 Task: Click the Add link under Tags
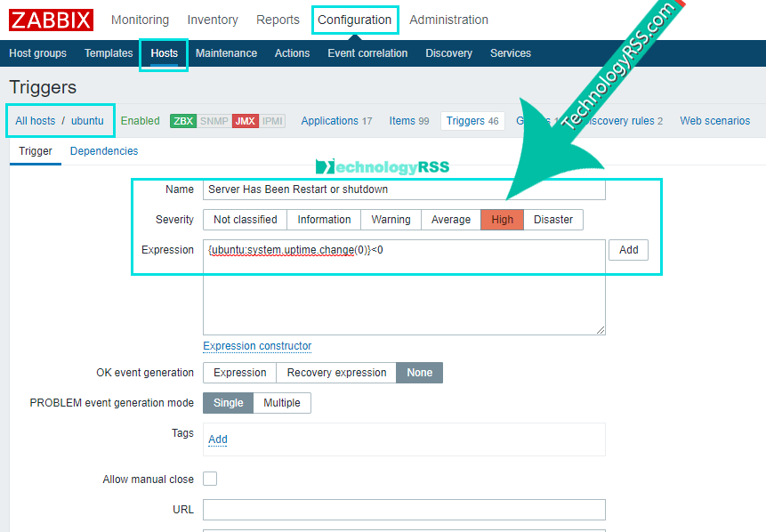pos(218,439)
